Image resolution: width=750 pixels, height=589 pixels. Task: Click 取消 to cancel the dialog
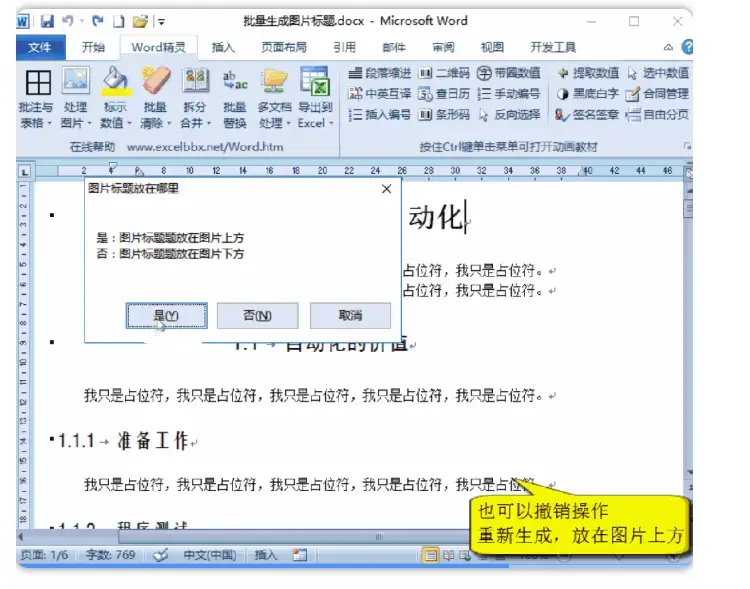pyautogui.click(x=351, y=315)
